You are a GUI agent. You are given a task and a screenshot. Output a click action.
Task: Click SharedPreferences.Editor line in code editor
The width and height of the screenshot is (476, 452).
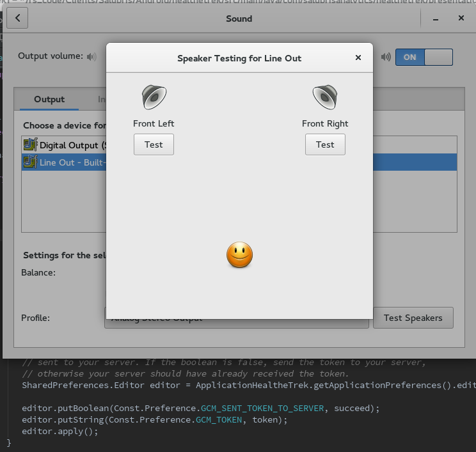[x=249, y=386]
